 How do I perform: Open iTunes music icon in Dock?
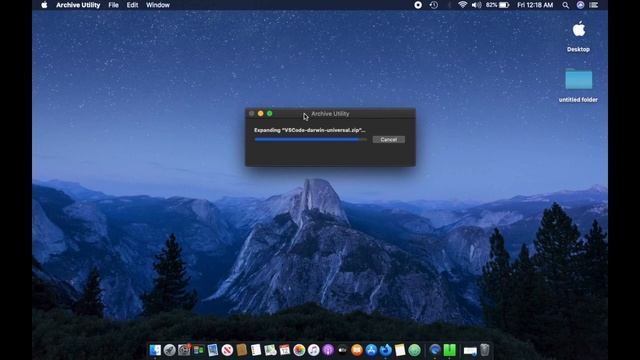pos(313,350)
